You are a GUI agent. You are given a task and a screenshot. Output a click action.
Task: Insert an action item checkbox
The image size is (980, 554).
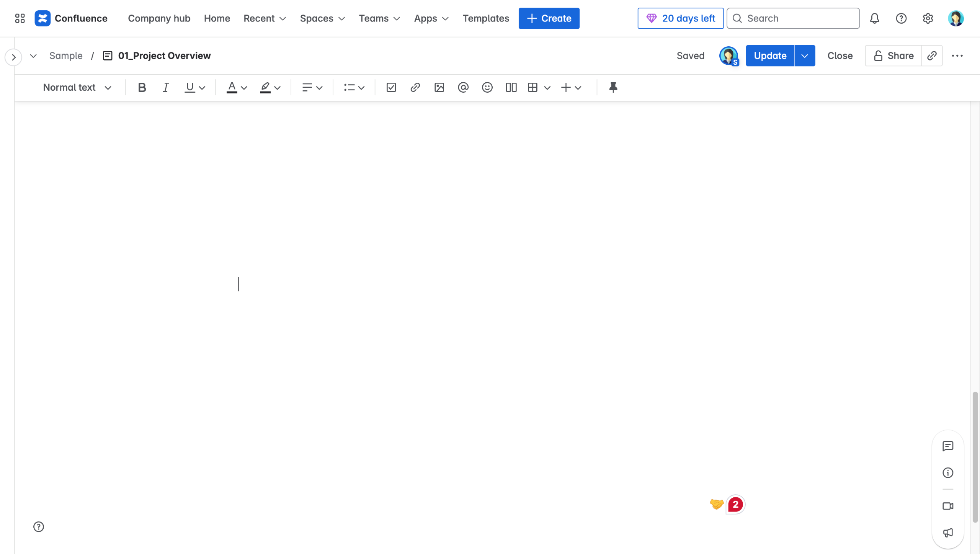click(391, 88)
